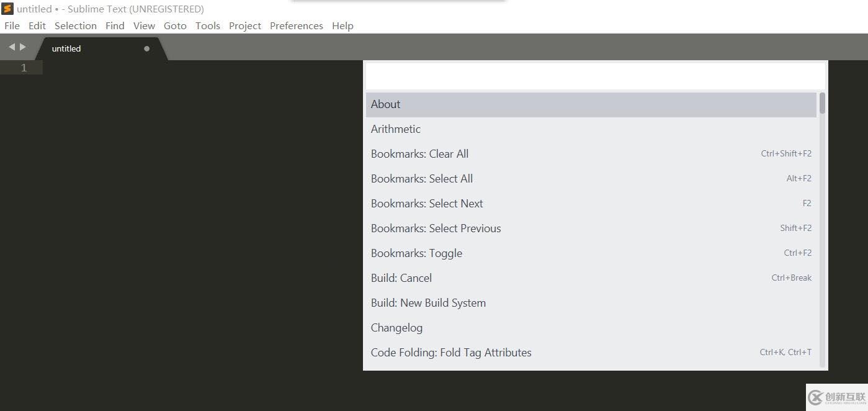
Task: Click the unsaved dot on untitled tab
Action: coord(146,48)
